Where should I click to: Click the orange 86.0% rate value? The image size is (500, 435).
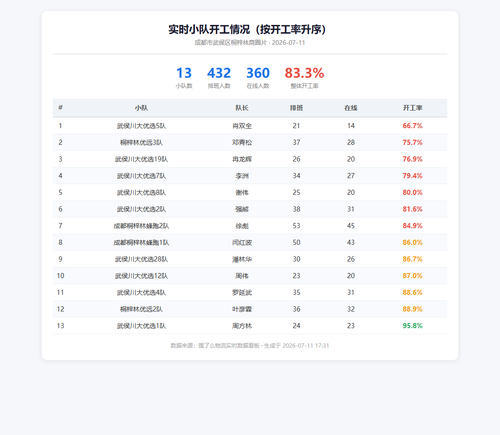[x=412, y=242]
